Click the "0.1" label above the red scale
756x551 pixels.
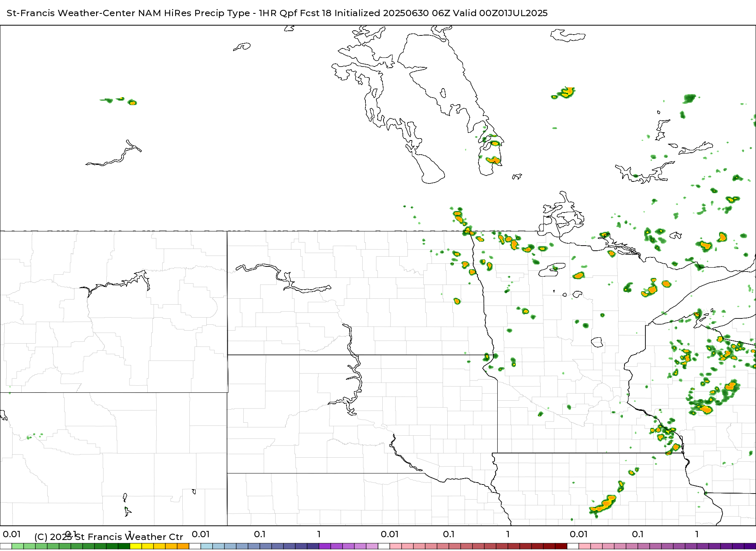pos(449,534)
